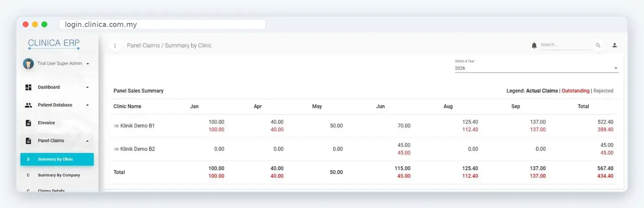Click Klinik Demo B2 clinic name
Screen dimensions: 644x208
click(138, 149)
